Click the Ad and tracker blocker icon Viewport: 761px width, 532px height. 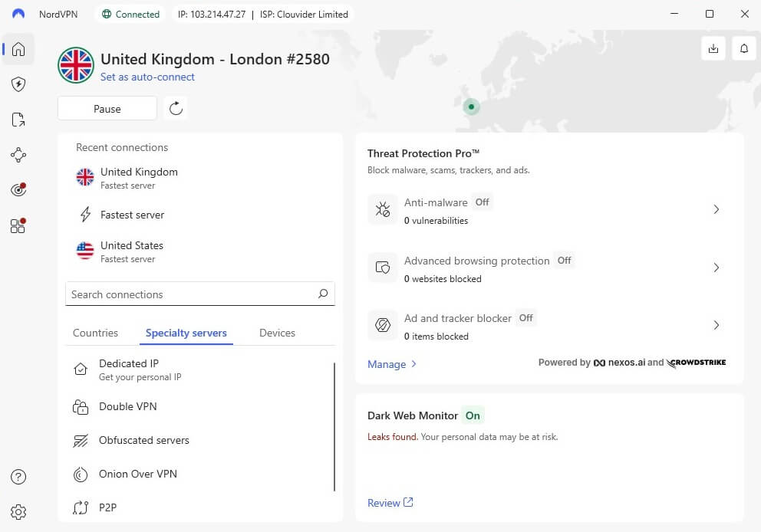click(x=383, y=325)
